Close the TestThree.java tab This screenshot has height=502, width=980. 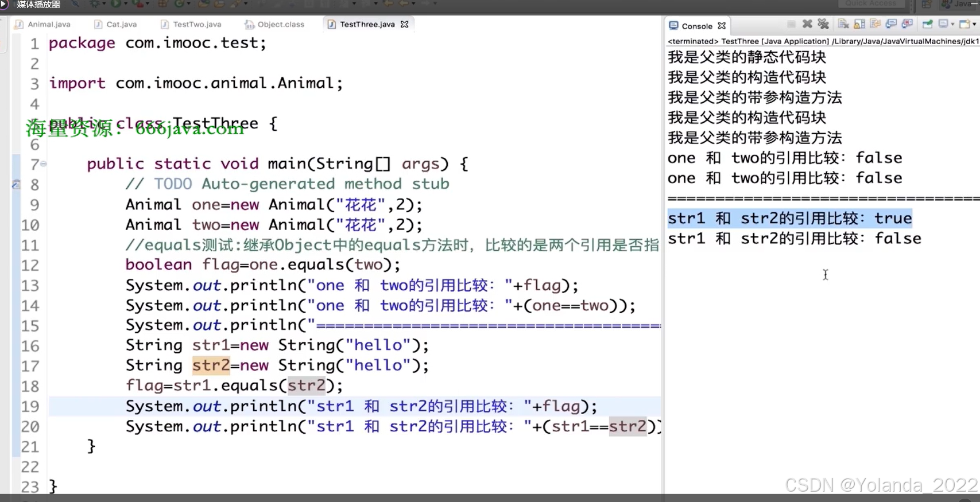point(405,24)
